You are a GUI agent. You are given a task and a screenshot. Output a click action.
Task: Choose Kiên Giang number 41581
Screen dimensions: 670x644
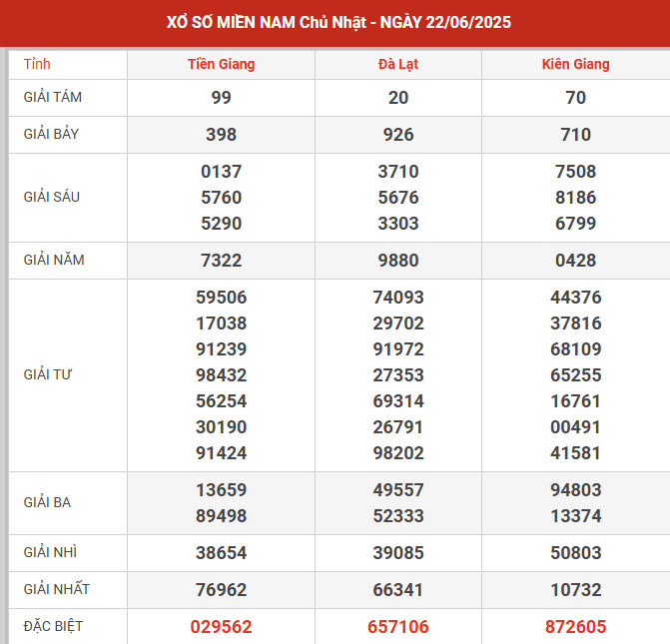(575, 453)
